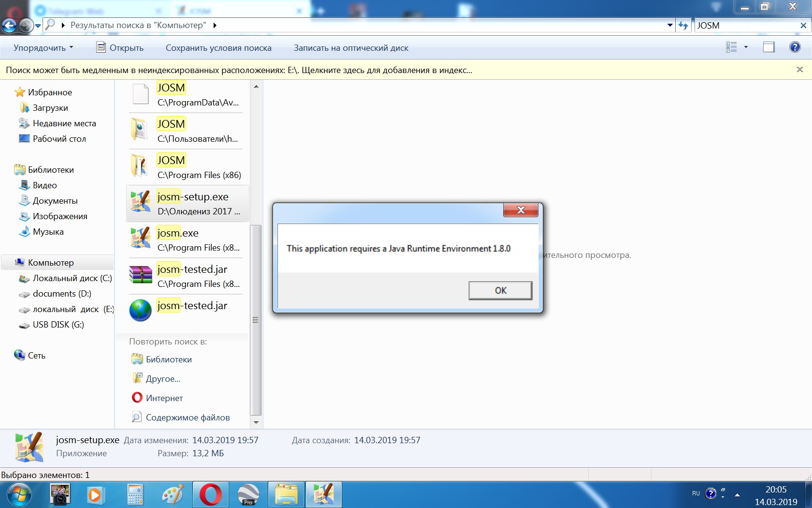Click the results list scrollbar thumb
The height and width of the screenshot is (508, 812).
click(x=256, y=320)
